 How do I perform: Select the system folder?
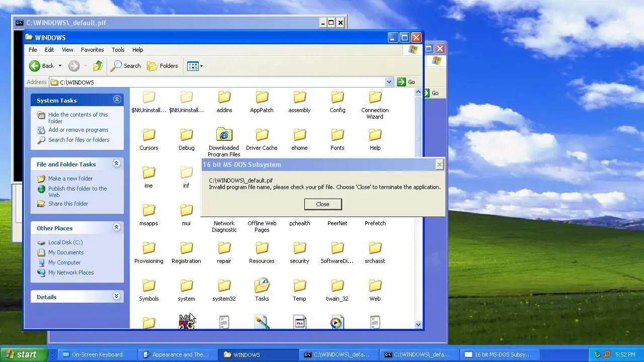click(x=186, y=291)
